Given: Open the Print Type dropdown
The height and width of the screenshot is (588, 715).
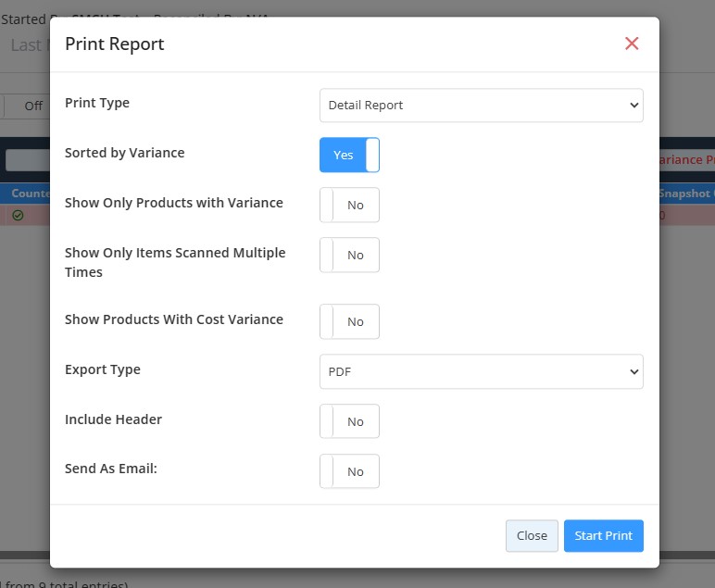Looking at the screenshot, I should (x=481, y=106).
